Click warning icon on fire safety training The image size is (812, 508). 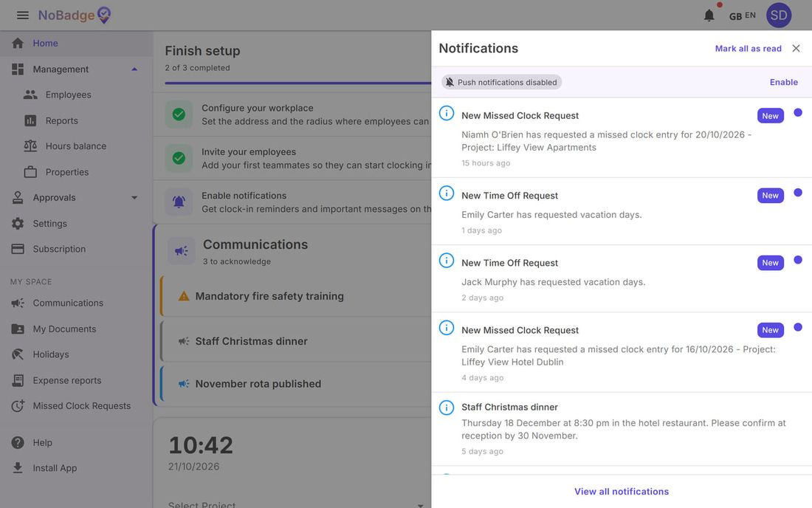(184, 296)
